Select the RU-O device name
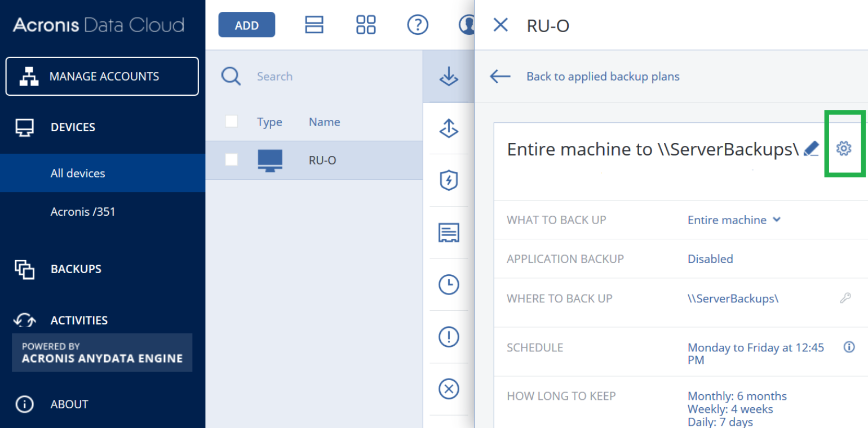 [322, 160]
